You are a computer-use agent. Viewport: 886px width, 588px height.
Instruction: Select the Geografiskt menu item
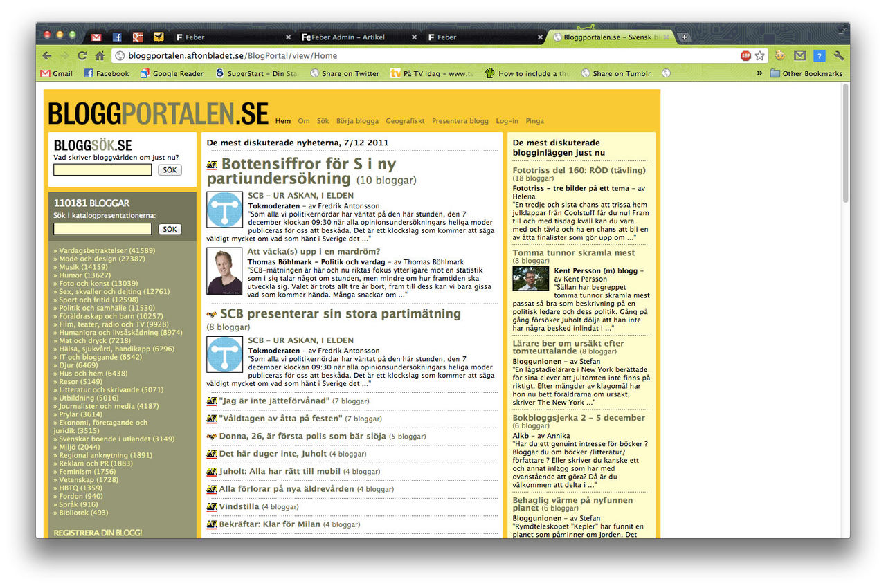pos(405,121)
